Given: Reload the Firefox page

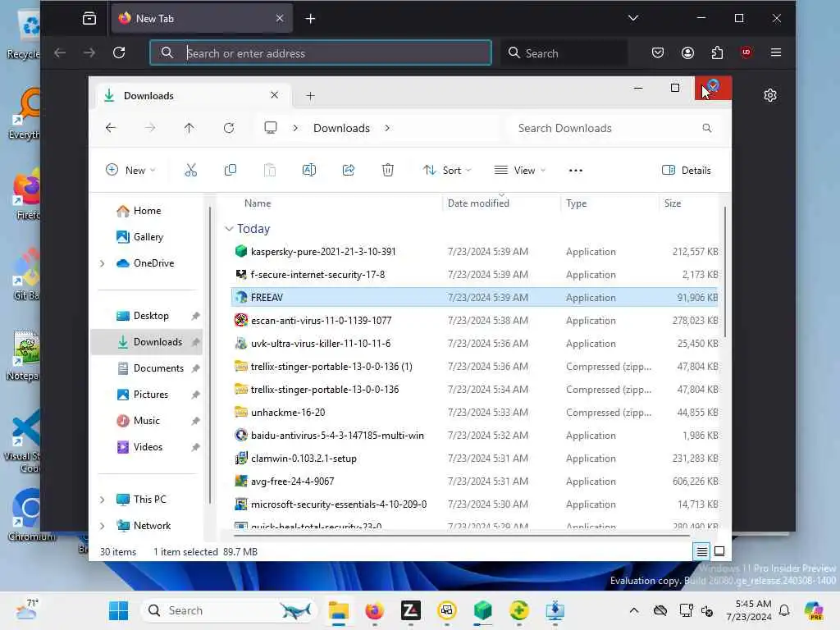Looking at the screenshot, I should click(119, 52).
